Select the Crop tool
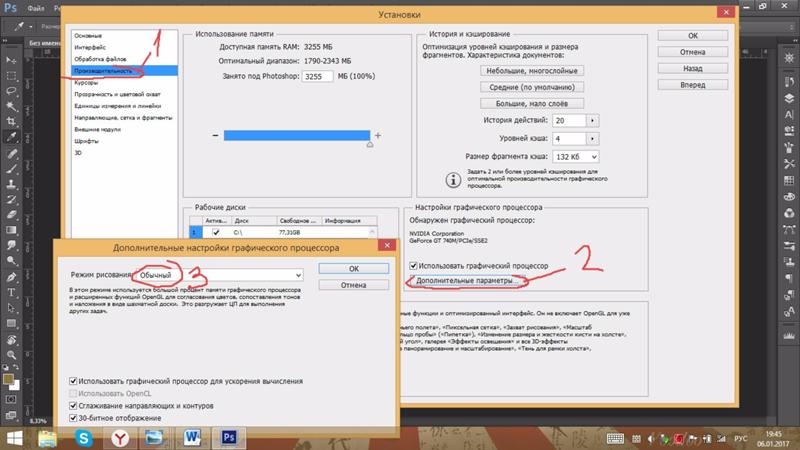Image resolution: width=800 pixels, height=450 pixels. [11, 121]
